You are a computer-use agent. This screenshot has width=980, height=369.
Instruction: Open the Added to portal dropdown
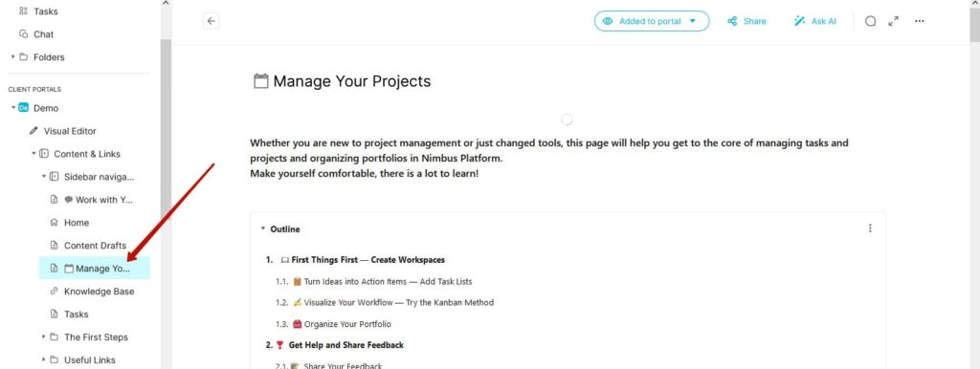coord(652,21)
